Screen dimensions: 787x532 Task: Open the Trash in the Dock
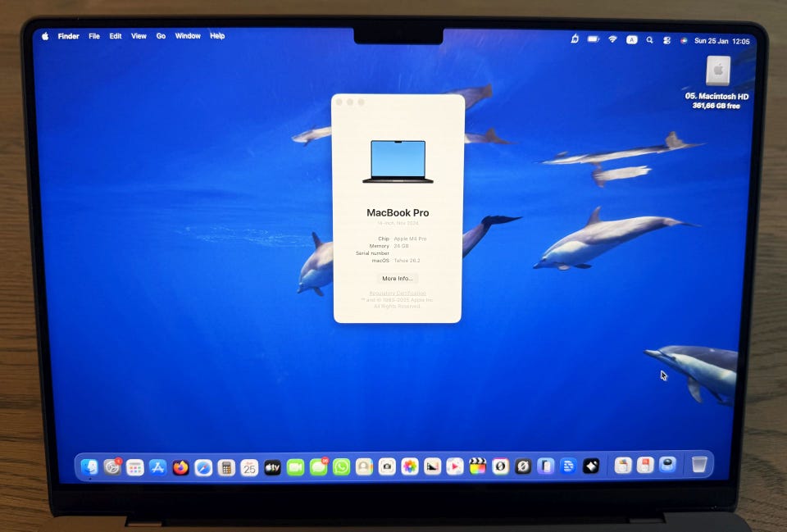coord(699,464)
